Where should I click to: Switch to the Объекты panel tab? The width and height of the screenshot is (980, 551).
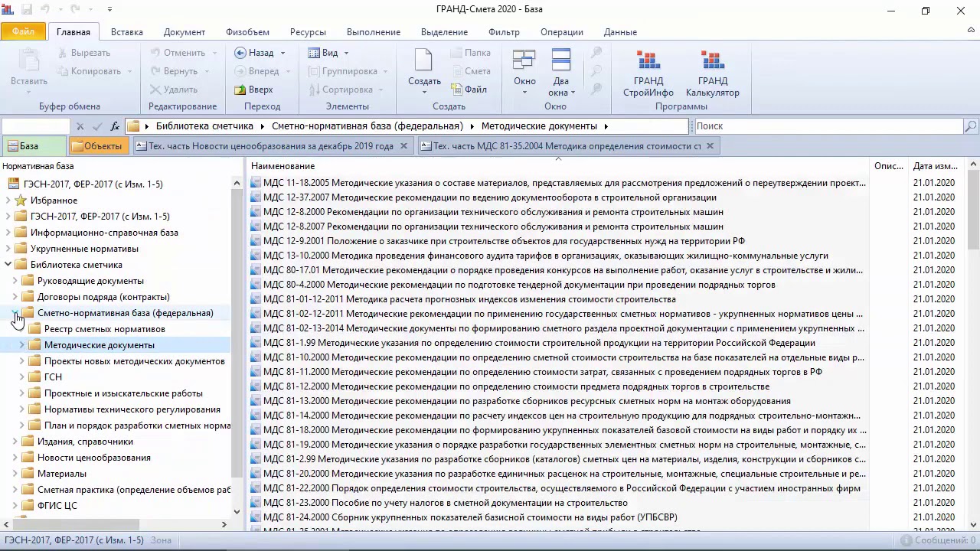(99, 146)
